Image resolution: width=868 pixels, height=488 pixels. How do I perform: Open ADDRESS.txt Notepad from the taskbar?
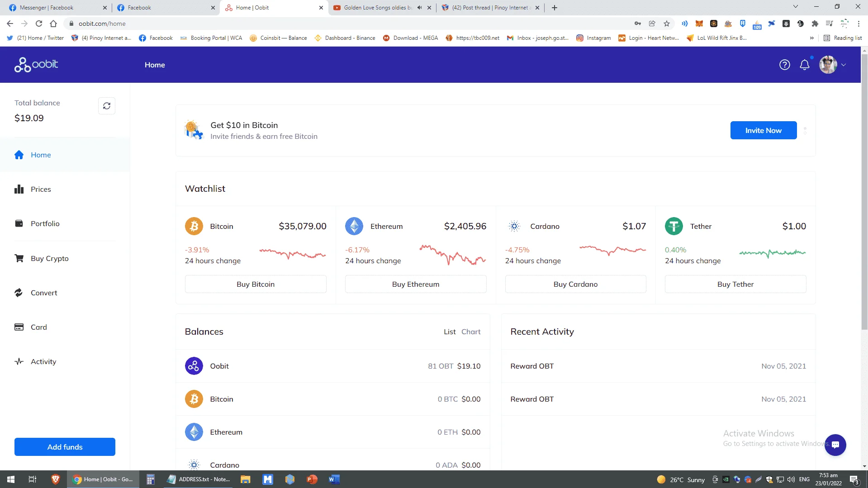pos(199,479)
